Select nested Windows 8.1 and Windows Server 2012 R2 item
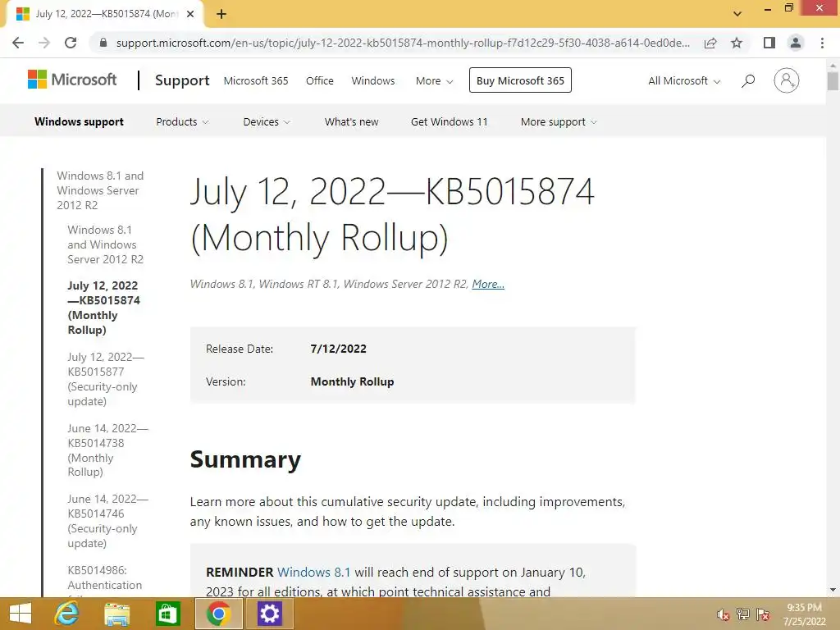 106,244
